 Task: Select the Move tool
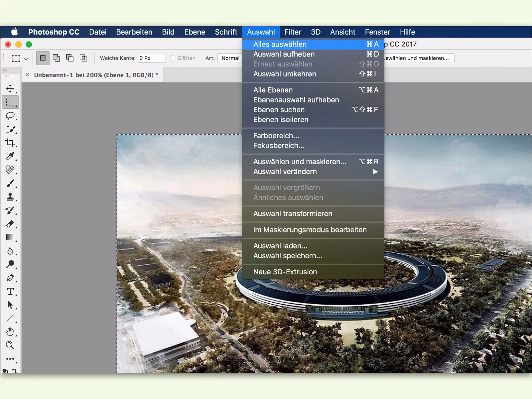10,88
